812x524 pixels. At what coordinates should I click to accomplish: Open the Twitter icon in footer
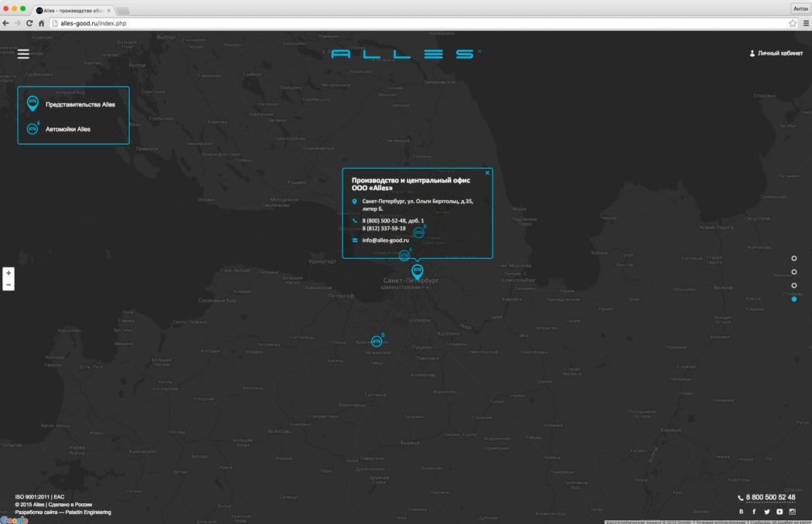(767, 512)
